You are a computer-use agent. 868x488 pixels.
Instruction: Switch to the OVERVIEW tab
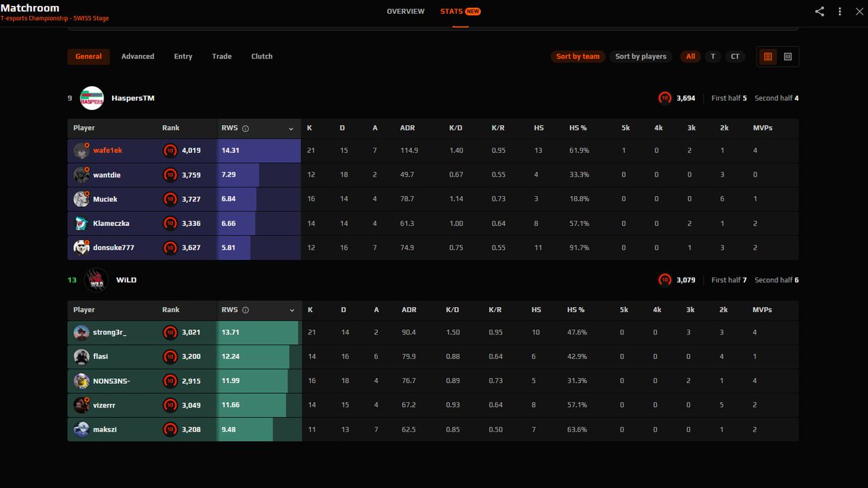405,12
